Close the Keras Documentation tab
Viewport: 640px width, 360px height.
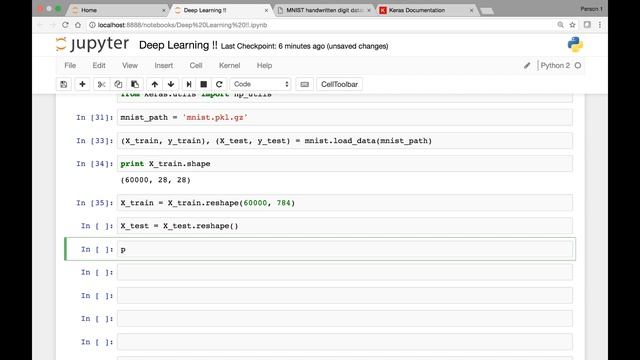tap(471, 10)
